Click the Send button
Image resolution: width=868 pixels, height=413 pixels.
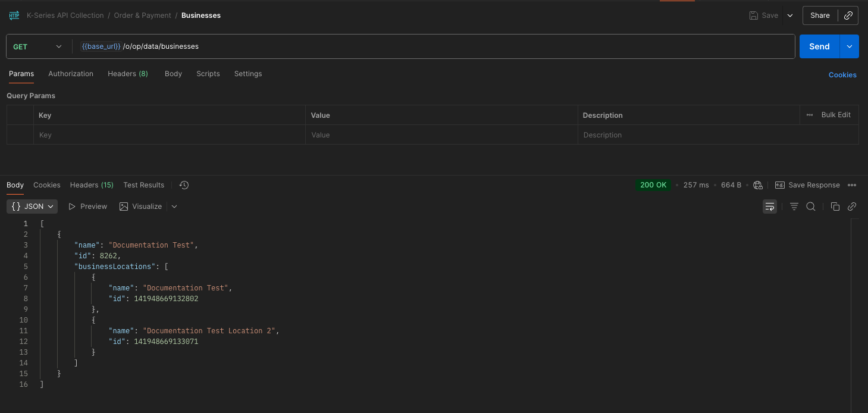point(819,46)
